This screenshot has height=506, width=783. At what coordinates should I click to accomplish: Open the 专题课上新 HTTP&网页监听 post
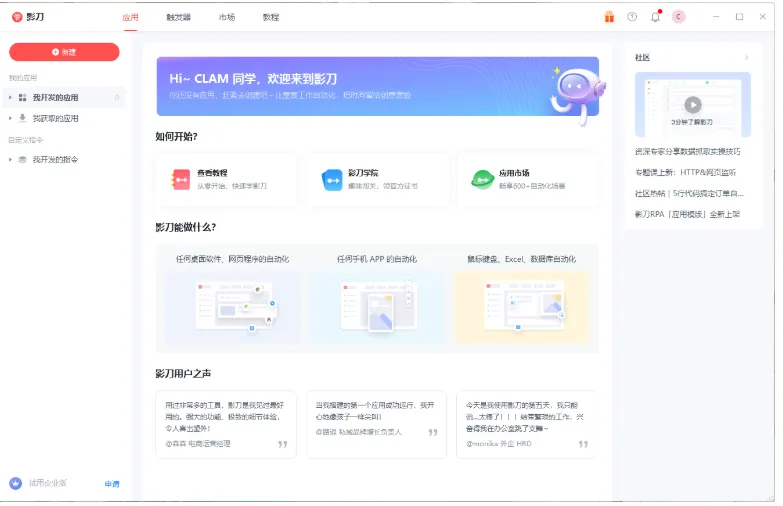tap(685, 172)
